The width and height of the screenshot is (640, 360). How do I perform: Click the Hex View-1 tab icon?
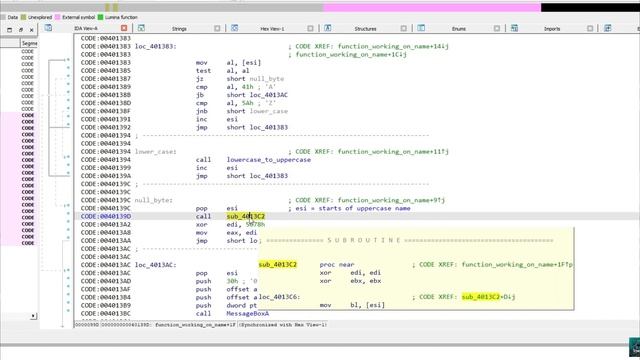coord(234,28)
